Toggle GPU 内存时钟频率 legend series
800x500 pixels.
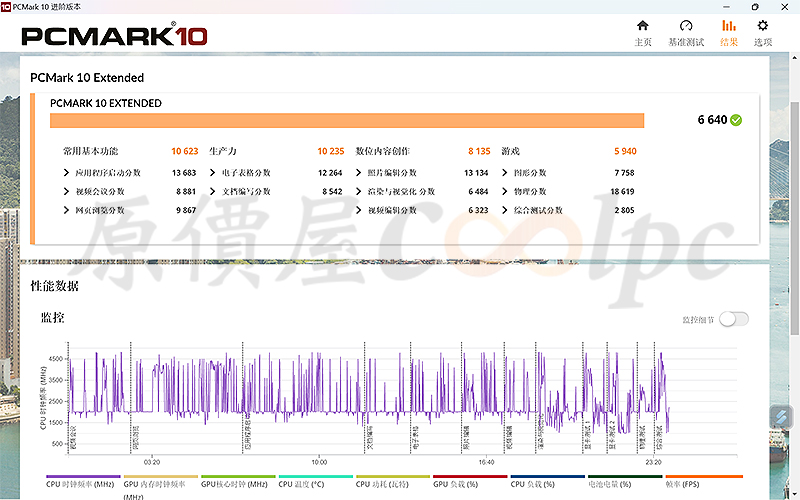[160, 487]
